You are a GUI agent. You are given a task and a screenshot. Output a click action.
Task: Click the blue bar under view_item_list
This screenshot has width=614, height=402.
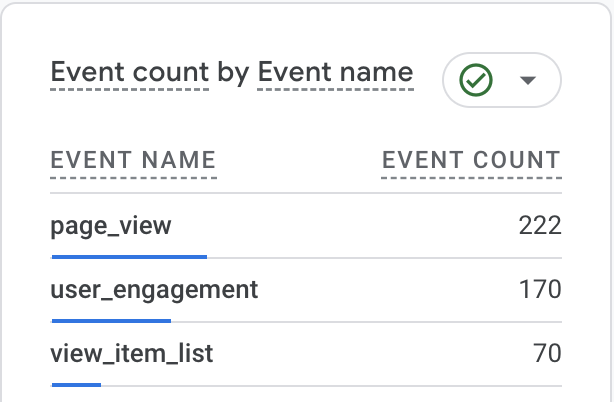point(76,385)
